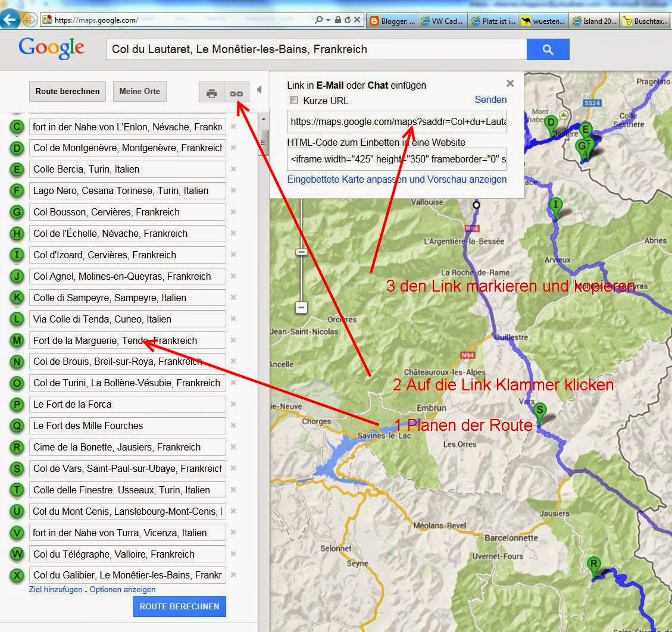Click waypoint marker E icon in list
The height and width of the screenshot is (632, 672).
[17, 169]
